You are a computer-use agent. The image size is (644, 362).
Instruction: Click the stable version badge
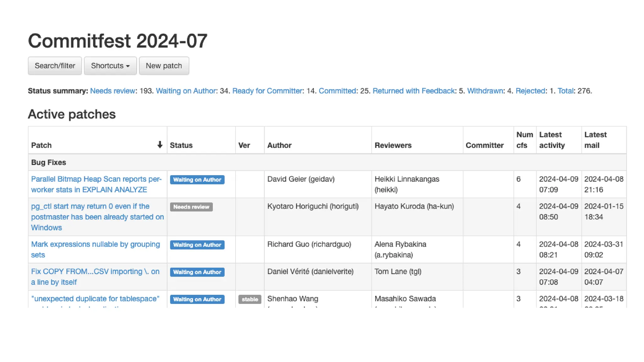(x=250, y=299)
